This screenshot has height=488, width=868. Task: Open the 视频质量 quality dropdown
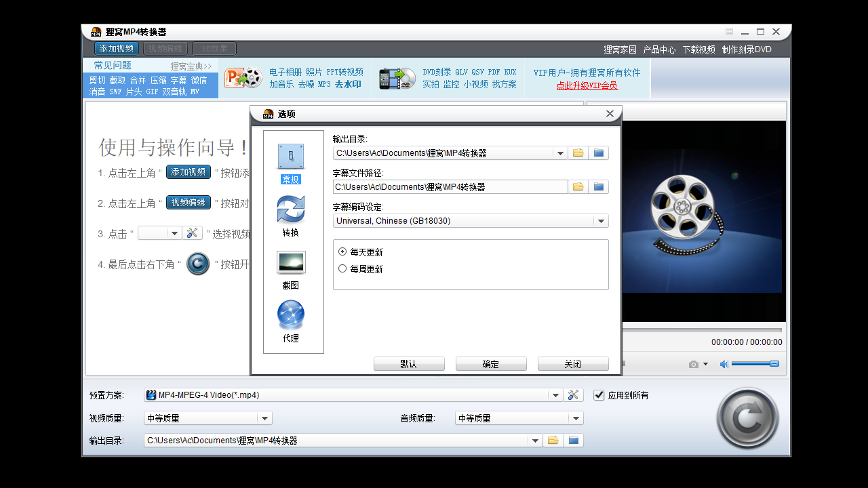click(264, 418)
